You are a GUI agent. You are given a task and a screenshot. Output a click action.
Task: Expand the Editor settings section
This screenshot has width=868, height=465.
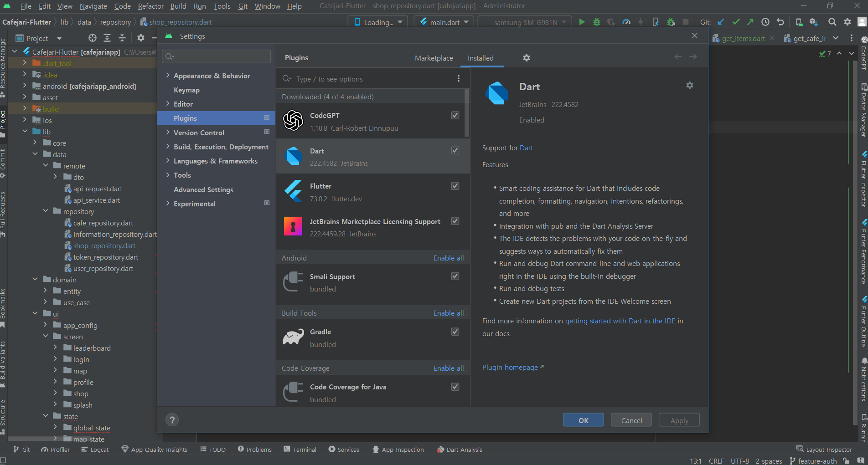(168, 104)
